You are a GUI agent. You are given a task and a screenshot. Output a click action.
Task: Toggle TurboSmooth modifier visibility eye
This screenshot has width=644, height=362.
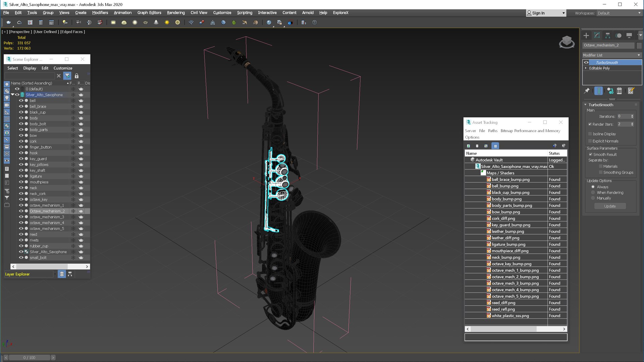(586, 62)
